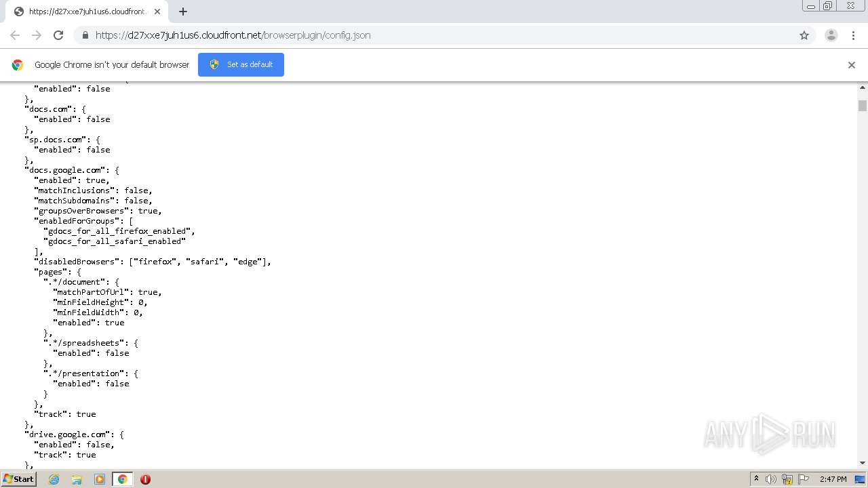Click the ".*/document" key

[x=75, y=282]
